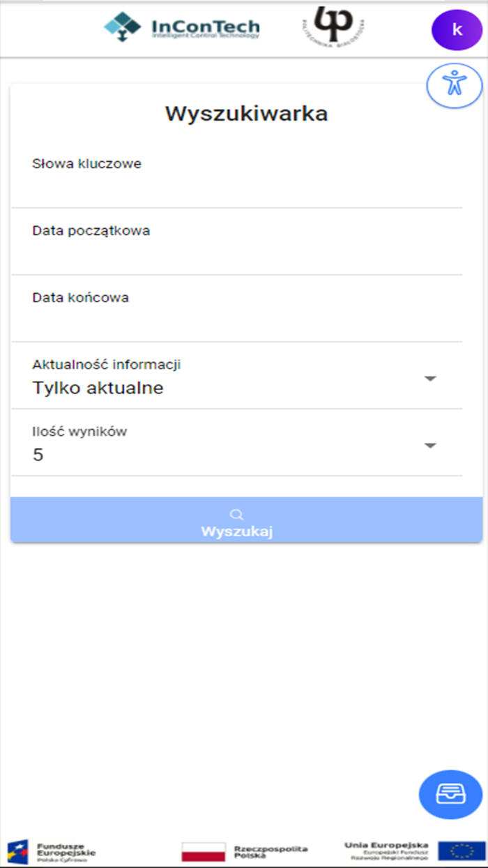Click the InConTech logo
The image size is (488, 868).
(x=181, y=28)
